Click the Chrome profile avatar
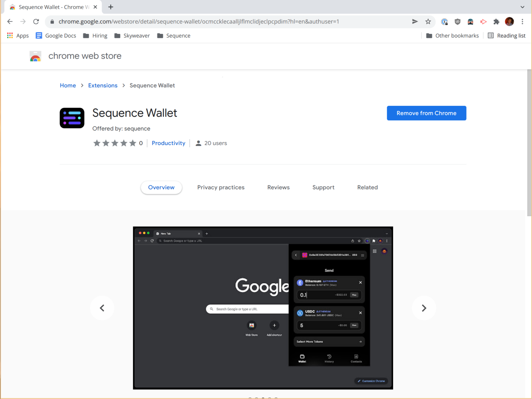Screen dimensions: 532x399 (509, 22)
